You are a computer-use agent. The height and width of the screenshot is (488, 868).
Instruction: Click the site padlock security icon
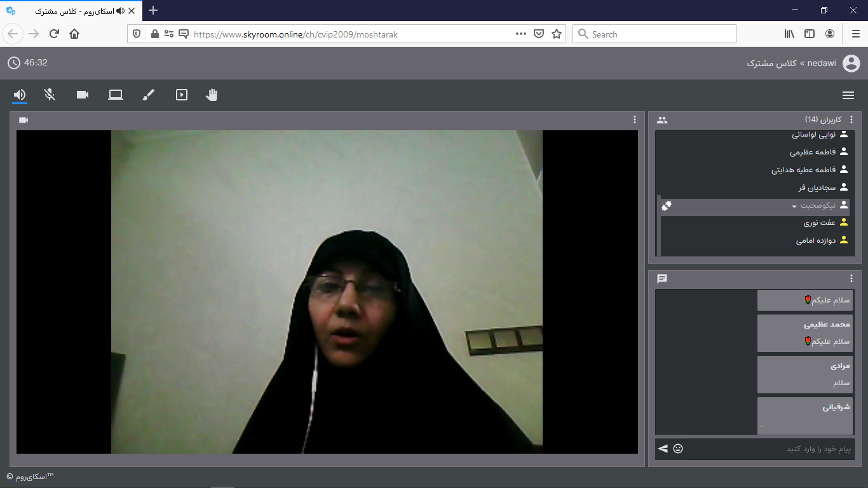[x=154, y=34]
